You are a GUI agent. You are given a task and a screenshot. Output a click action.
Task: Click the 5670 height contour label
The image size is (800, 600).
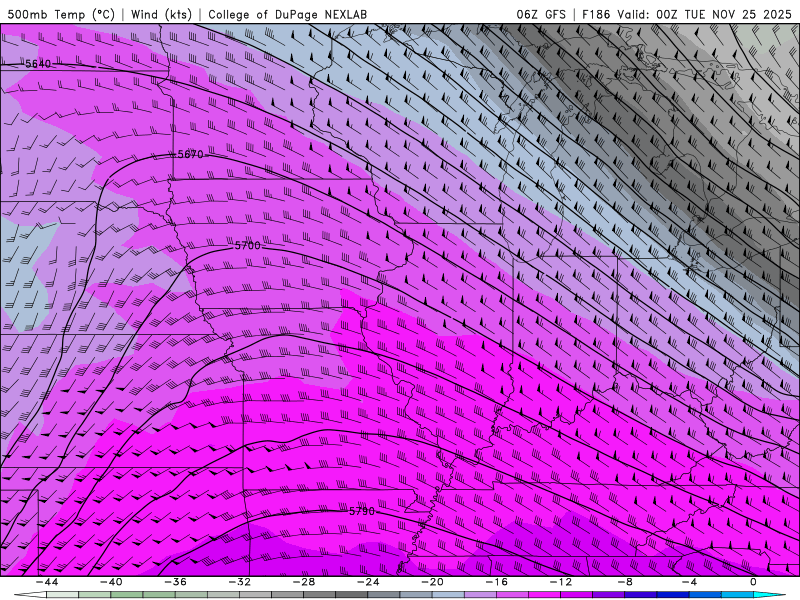click(190, 154)
